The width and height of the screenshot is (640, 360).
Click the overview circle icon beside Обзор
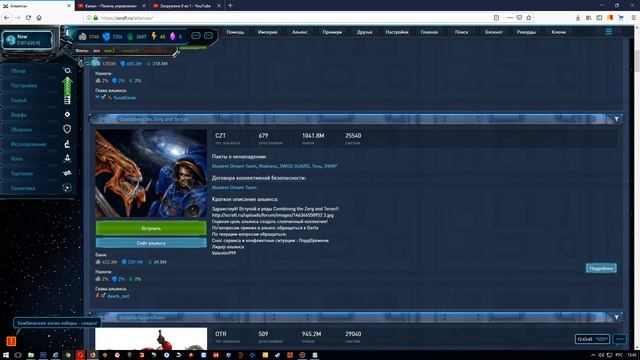(x=67, y=71)
